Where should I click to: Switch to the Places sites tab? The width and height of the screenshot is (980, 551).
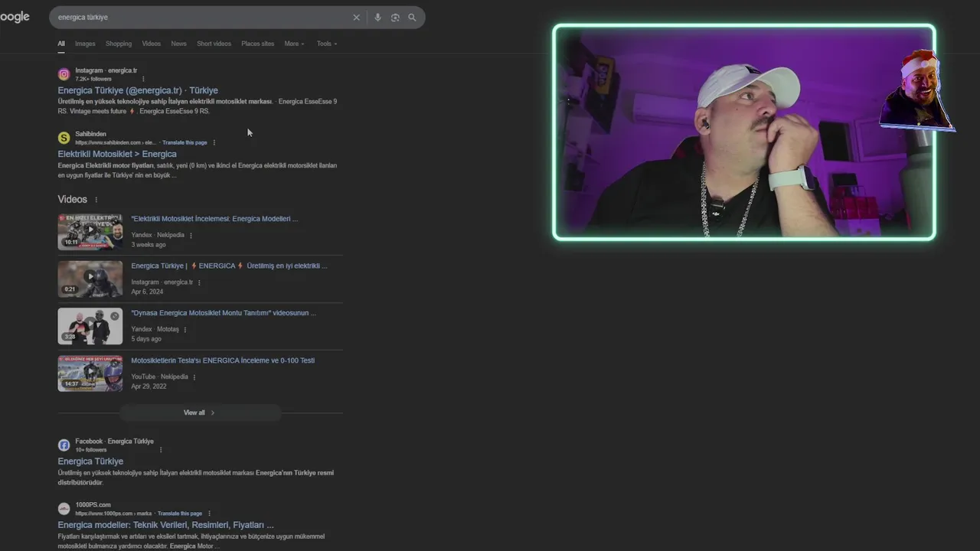click(x=257, y=44)
